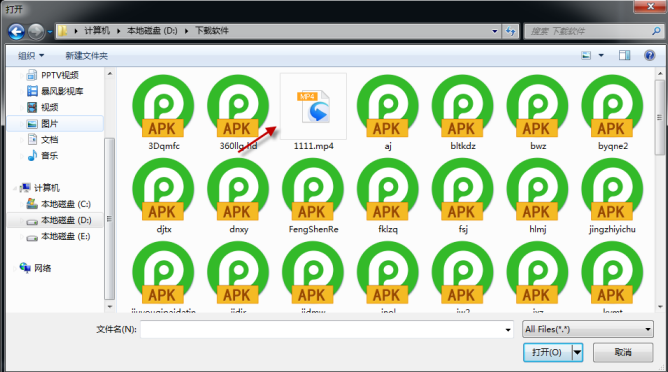Select the 3Dqmfc APK file
This screenshot has width=668, height=372.
pyautogui.click(x=164, y=112)
